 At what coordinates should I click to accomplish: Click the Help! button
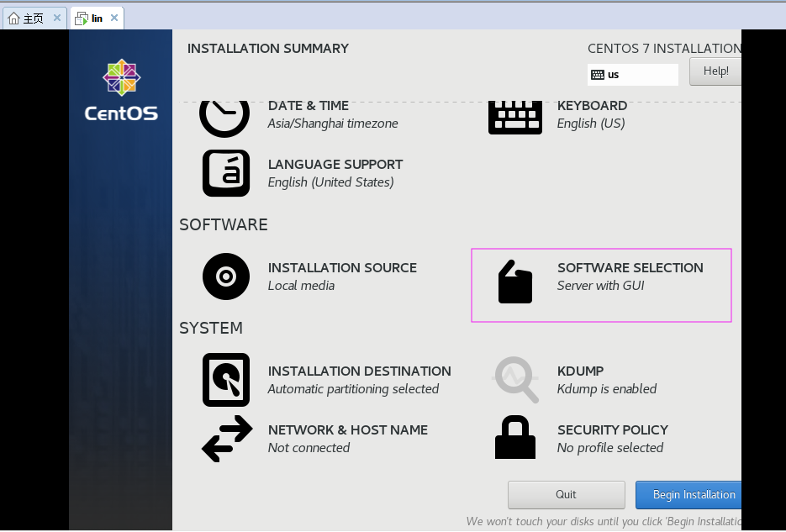pos(715,71)
